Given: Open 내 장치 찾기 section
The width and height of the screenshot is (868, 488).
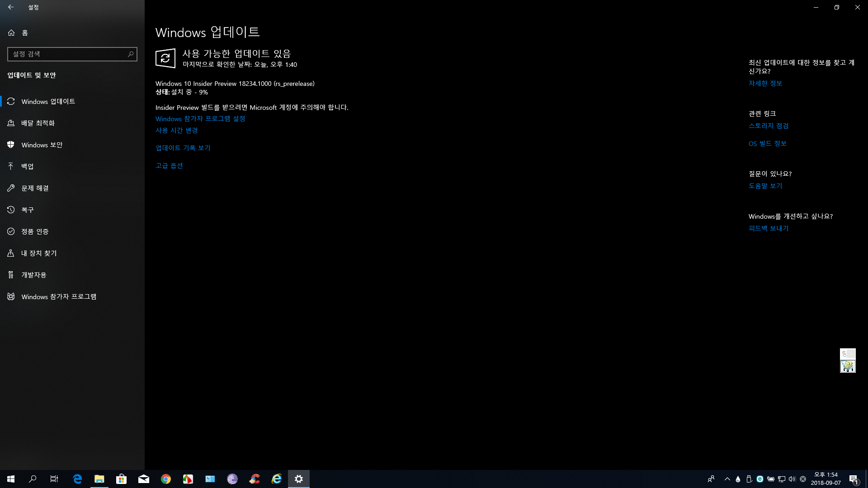Looking at the screenshot, I should (x=72, y=253).
